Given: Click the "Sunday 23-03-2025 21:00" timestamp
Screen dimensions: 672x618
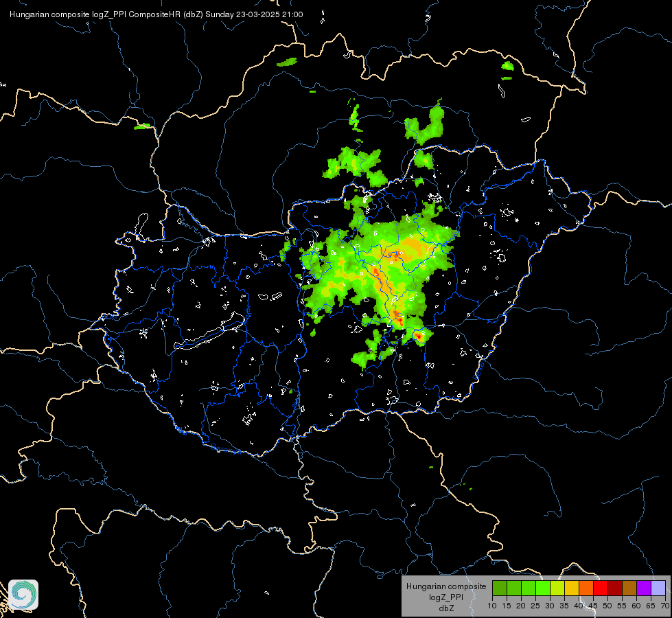Looking at the screenshot, I should pos(254,14).
